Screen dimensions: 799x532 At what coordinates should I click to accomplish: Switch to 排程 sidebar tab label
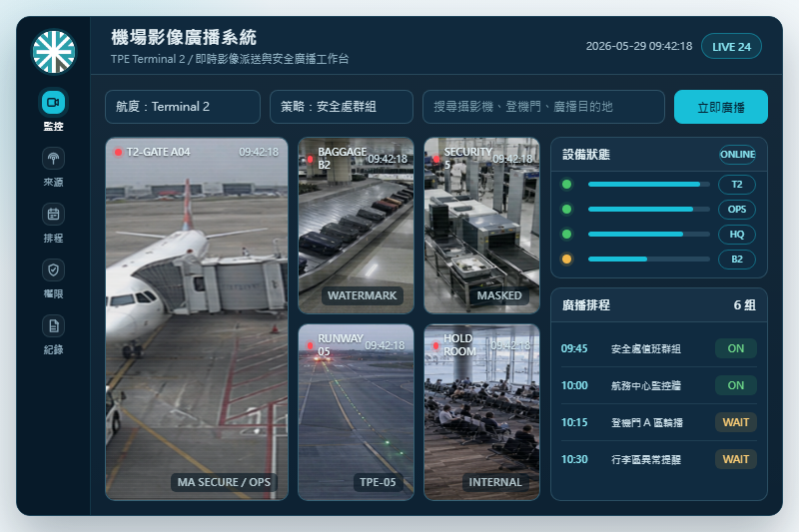54,238
